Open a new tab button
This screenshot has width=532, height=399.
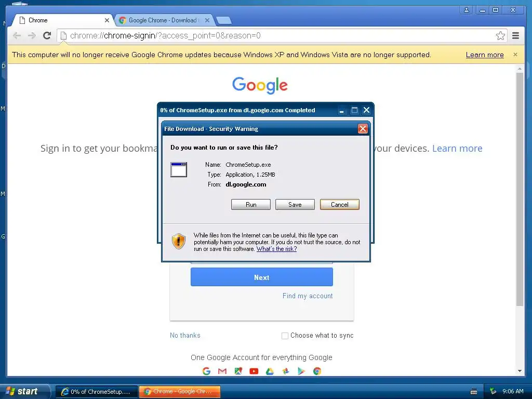tap(224, 20)
